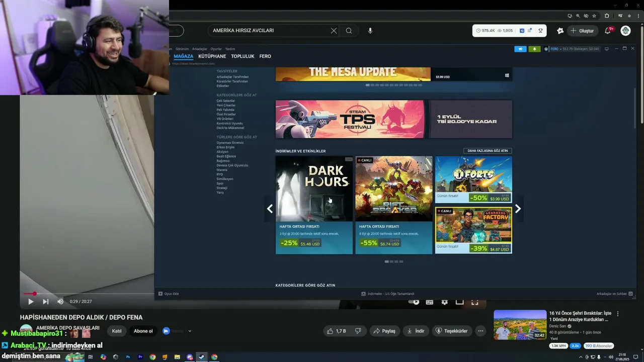Toggle YouTube autoplay switch
Screen dimensions: 644x362
[414, 302]
